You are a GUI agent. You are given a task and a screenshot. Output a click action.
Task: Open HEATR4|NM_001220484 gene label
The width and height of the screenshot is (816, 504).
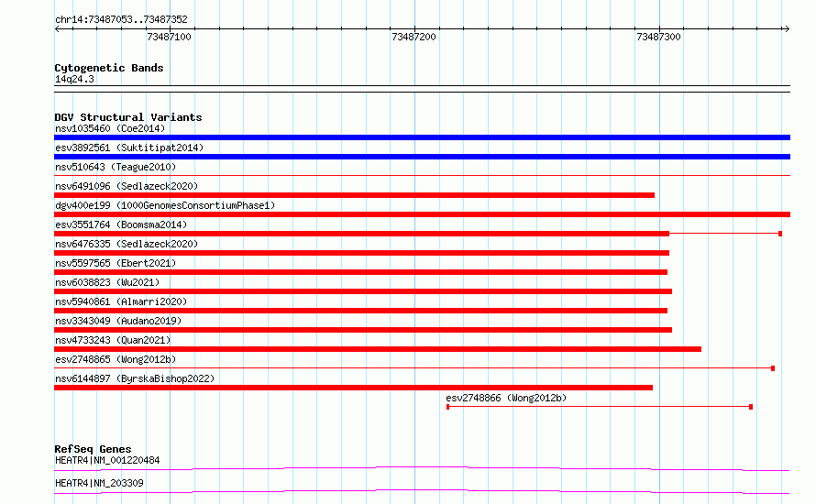pyautogui.click(x=107, y=460)
